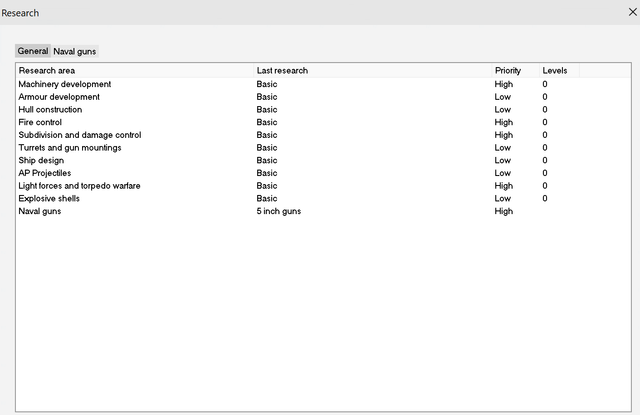Click Basic in Explosive shells row
Screen dimensions: 640x415
click(267, 198)
